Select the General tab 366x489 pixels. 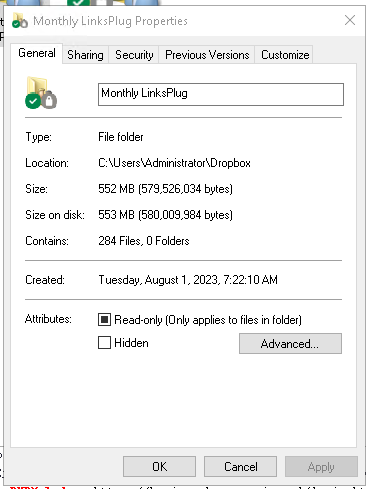pos(37,53)
